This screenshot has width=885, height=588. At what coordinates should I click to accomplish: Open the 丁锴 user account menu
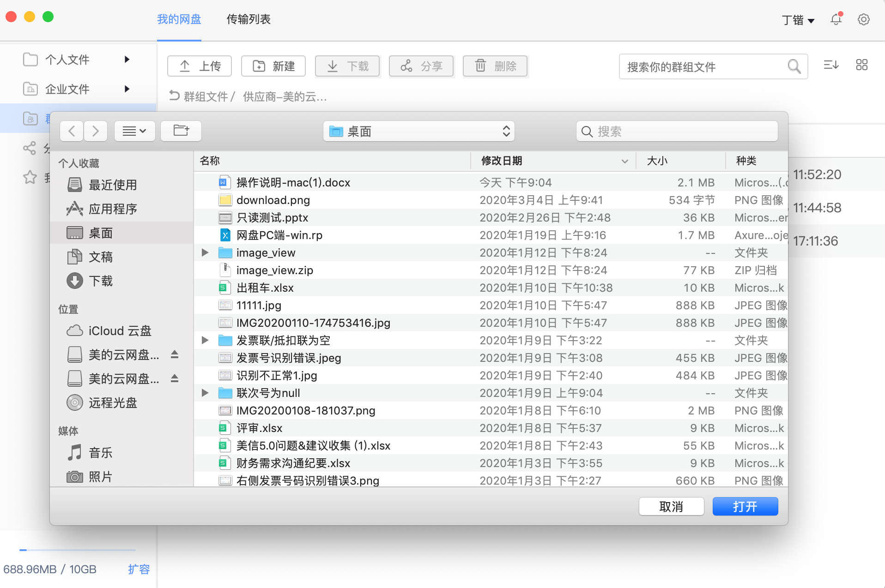click(798, 20)
